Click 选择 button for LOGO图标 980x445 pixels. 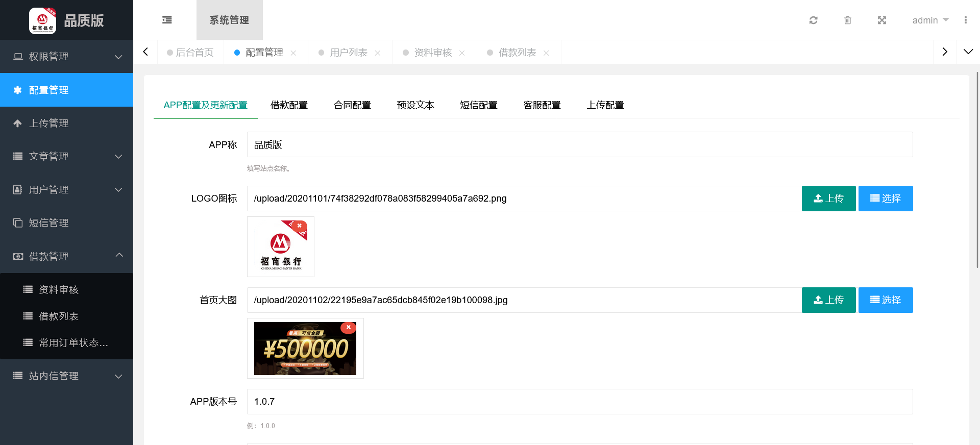click(x=886, y=199)
